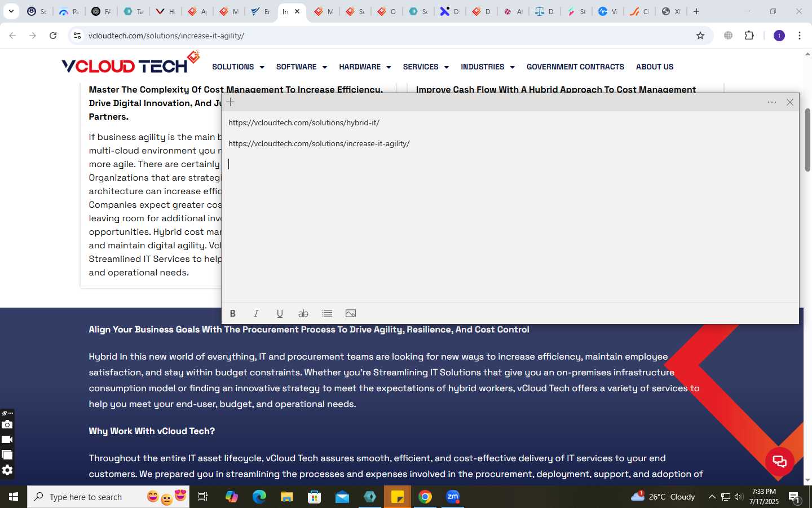Open the Chrome three-dot menu
Image resolution: width=812 pixels, height=508 pixels.
(800, 36)
